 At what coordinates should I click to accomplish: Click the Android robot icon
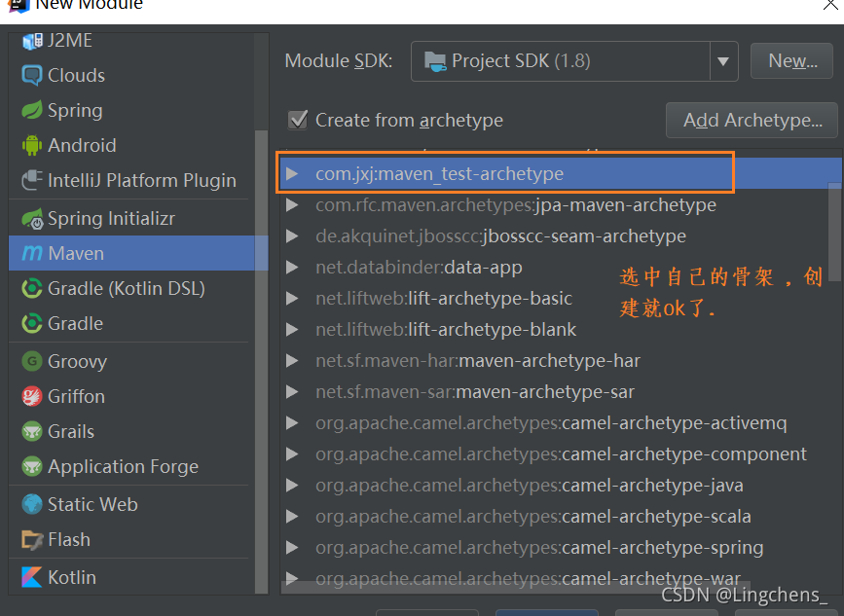32,145
